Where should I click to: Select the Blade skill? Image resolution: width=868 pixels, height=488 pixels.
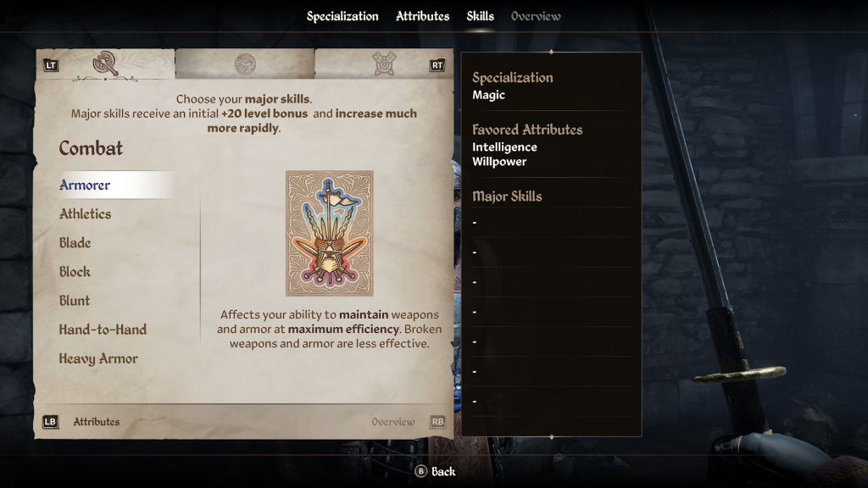[x=75, y=243]
